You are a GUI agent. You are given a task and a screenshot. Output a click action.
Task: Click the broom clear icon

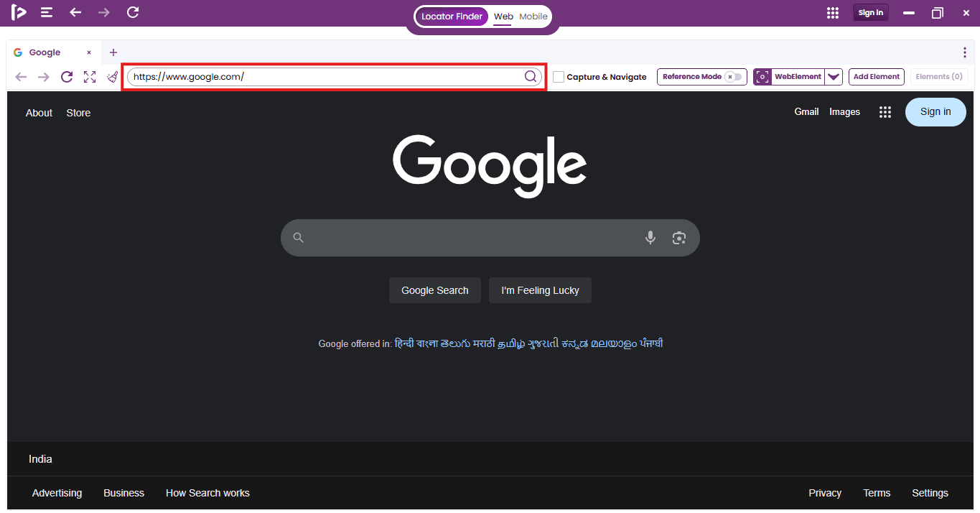[x=113, y=77]
